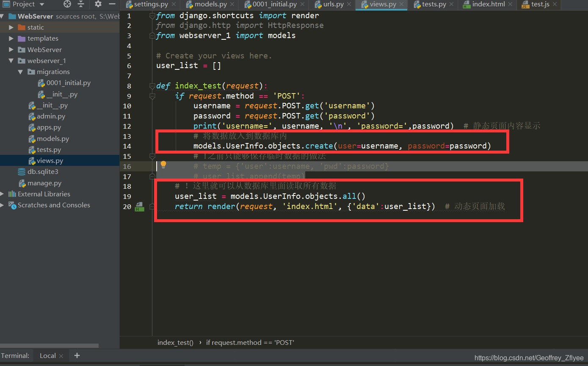
Task: Expand External Libraries node
Action: 2,194
